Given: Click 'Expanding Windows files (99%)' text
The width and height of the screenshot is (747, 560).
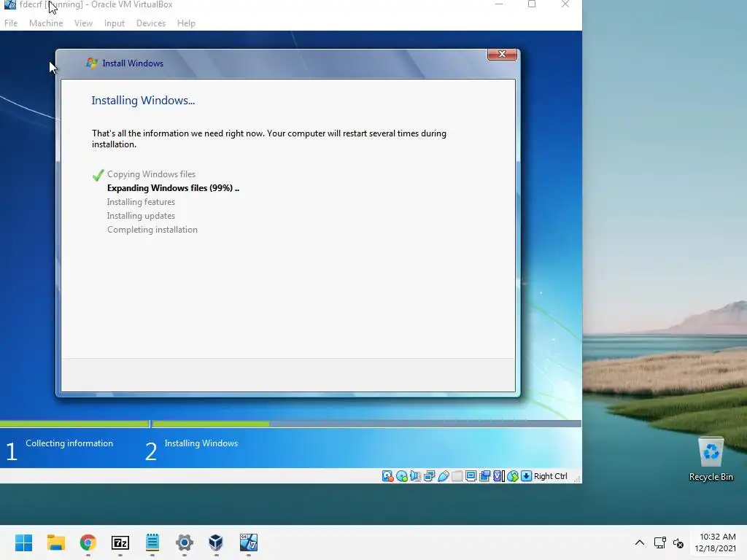Looking at the screenshot, I should 173,188.
